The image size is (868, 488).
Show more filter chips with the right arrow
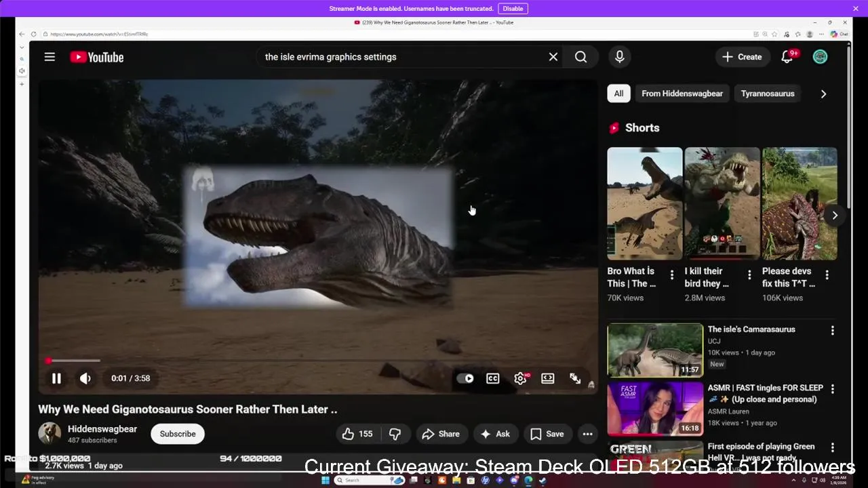coord(823,94)
